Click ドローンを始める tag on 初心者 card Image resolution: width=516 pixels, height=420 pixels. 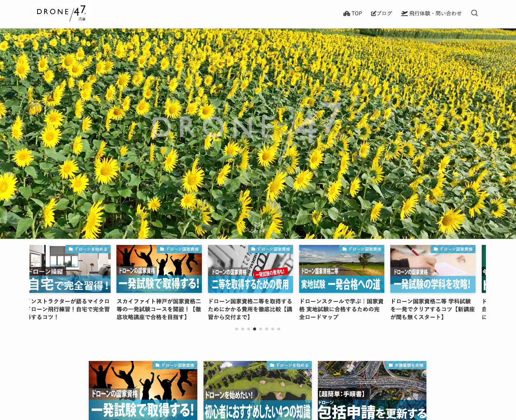[x=289, y=365]
